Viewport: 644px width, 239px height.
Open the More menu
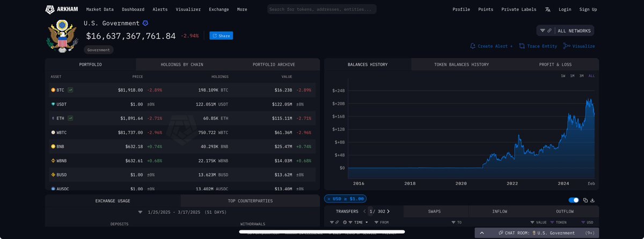pos(242,9)
